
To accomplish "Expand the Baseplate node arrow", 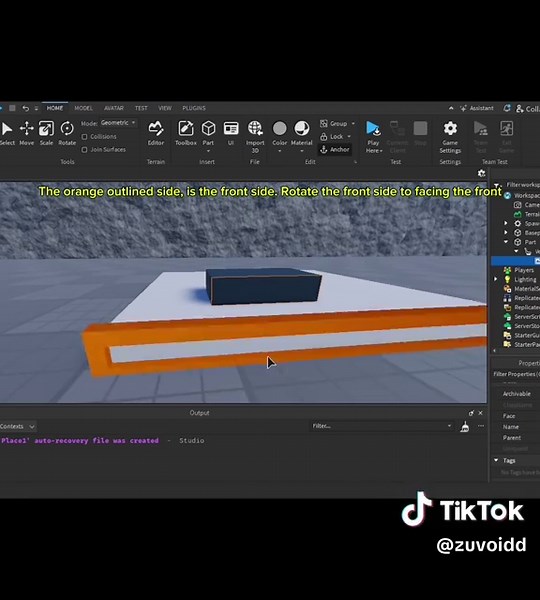I will click(506, 232).
